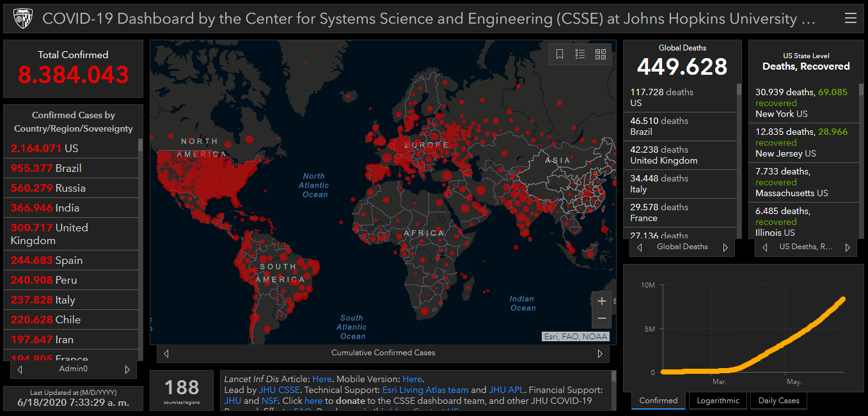Go to previous tab left of Admin0
The width and height of the screenshot is (868, 416).
[20, 369]
